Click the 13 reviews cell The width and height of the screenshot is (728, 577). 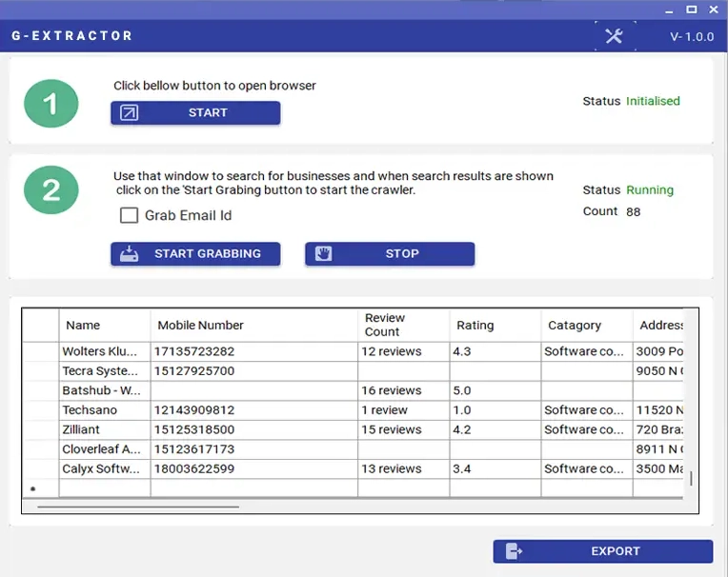pos(403,468)
